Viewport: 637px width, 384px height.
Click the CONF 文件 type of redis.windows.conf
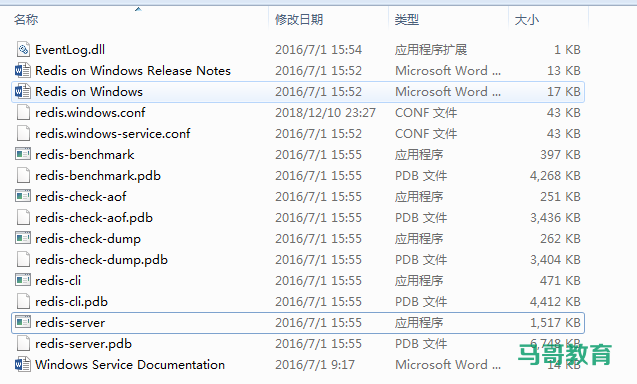(x=426, y=113)
